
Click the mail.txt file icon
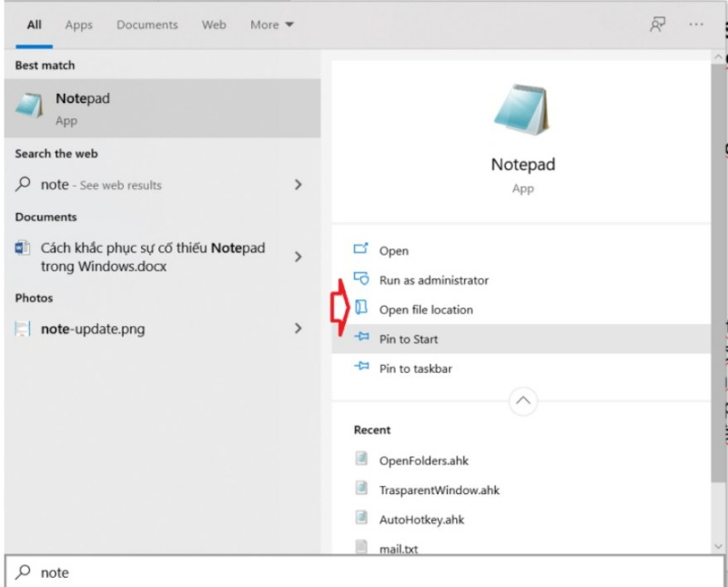(x=361, y=546)
